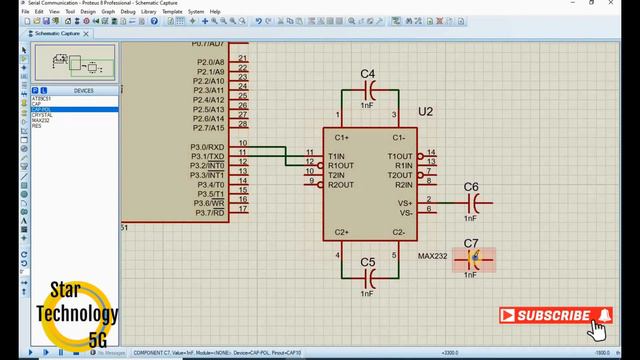Click the X-Mirror horizontal flip icon
640x360 pixels.
[24, 282]
